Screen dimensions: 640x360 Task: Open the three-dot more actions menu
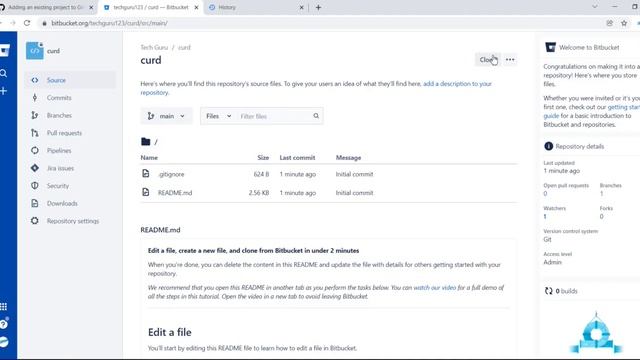(x=510, y=60)
